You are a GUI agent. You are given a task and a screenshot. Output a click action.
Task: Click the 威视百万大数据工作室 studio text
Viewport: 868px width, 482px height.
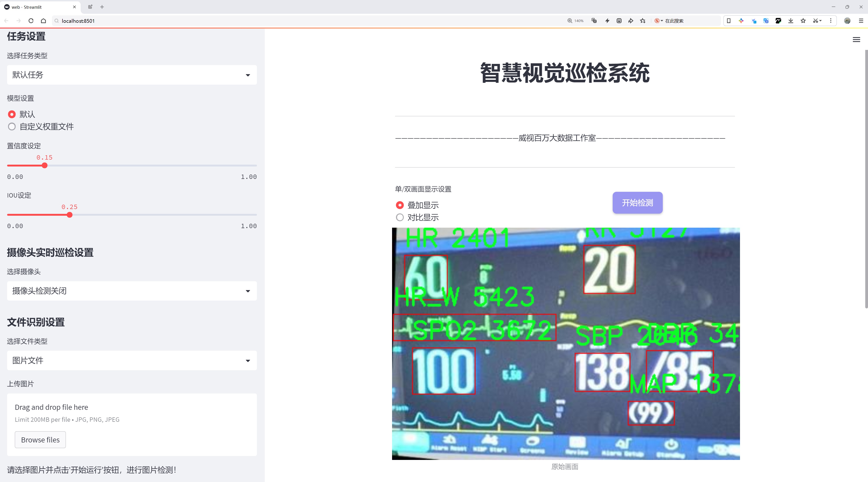point(557,138)
